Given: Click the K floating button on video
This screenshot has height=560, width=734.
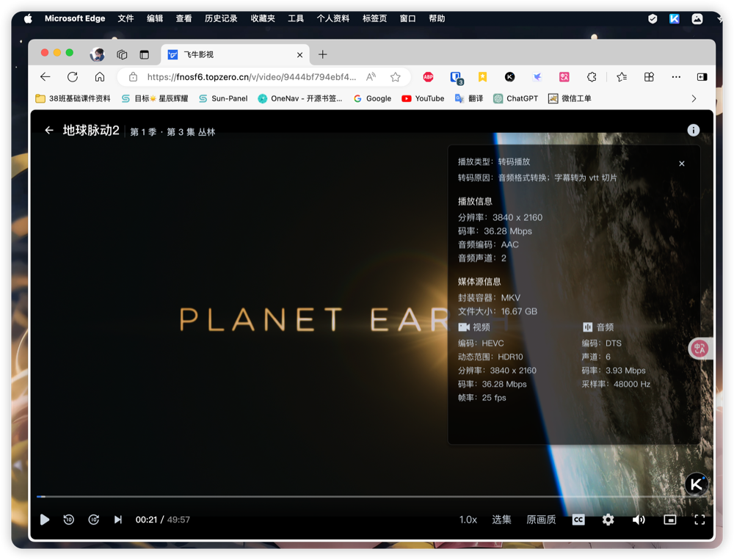Looking at the screenshot, I should click(x=696, y=484).
